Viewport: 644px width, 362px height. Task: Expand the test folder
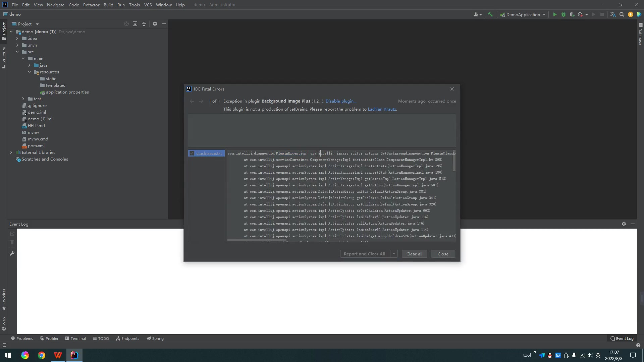click(x=23, y=99)
